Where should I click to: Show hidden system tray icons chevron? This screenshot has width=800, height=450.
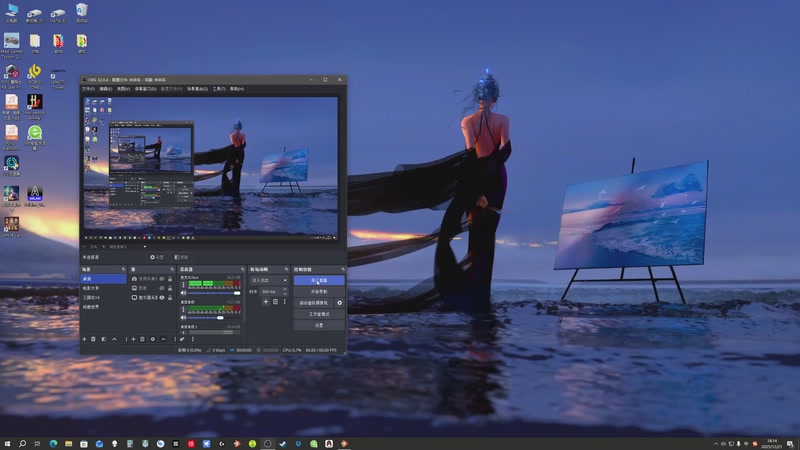click(x=716, y=444)
